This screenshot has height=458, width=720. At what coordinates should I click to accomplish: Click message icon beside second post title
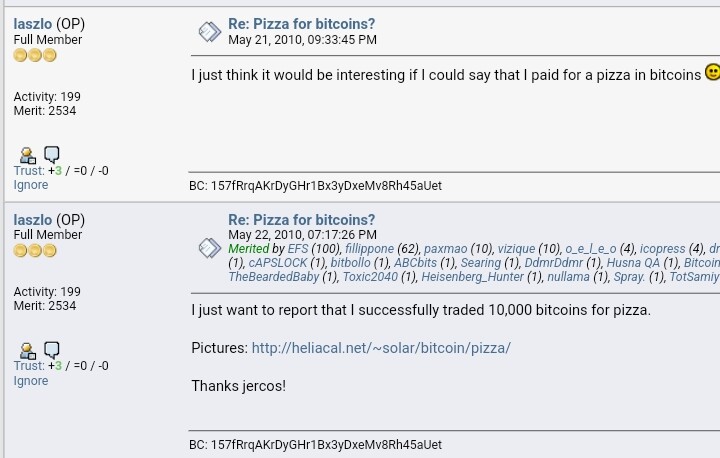209,248
